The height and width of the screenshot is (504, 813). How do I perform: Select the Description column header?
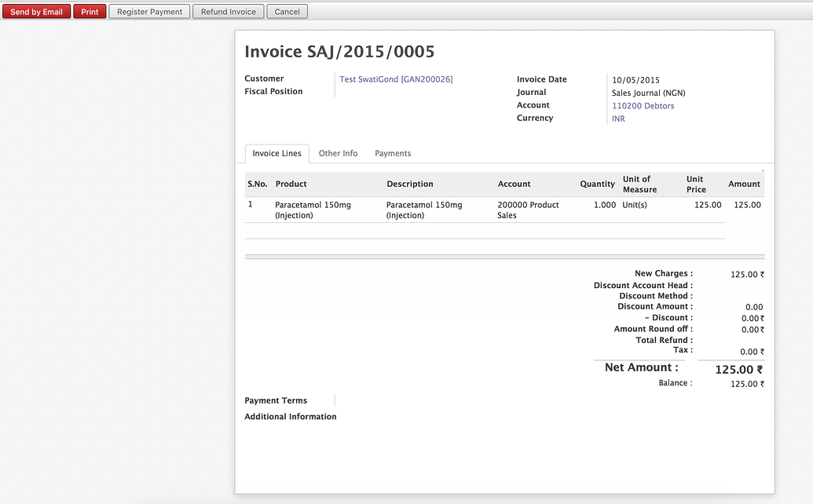[x=409, y=184]
